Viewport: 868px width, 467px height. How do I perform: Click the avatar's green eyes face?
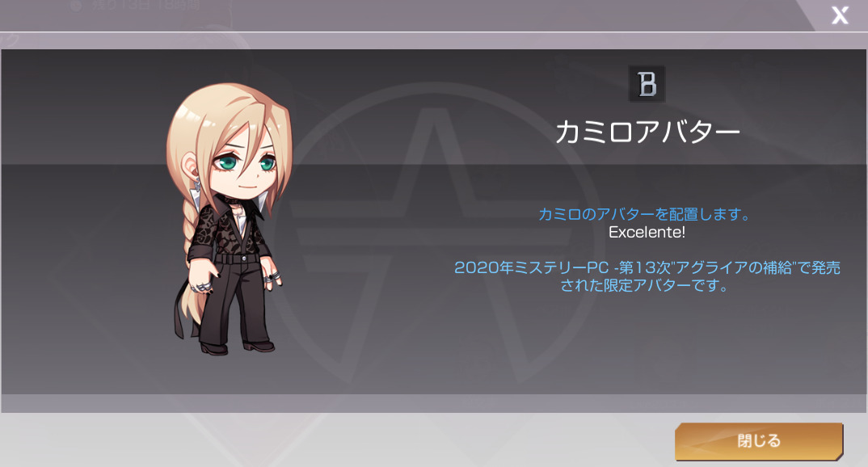click(x=247, y=163)
